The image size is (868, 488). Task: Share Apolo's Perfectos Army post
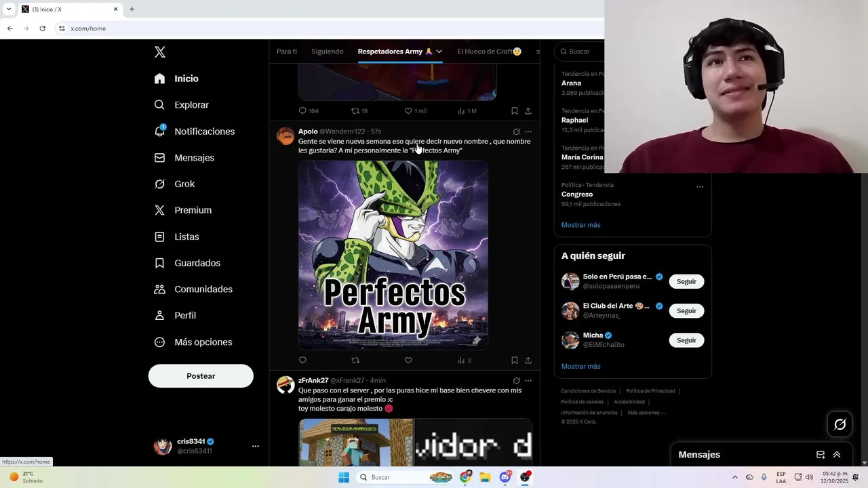coord(528,360)
